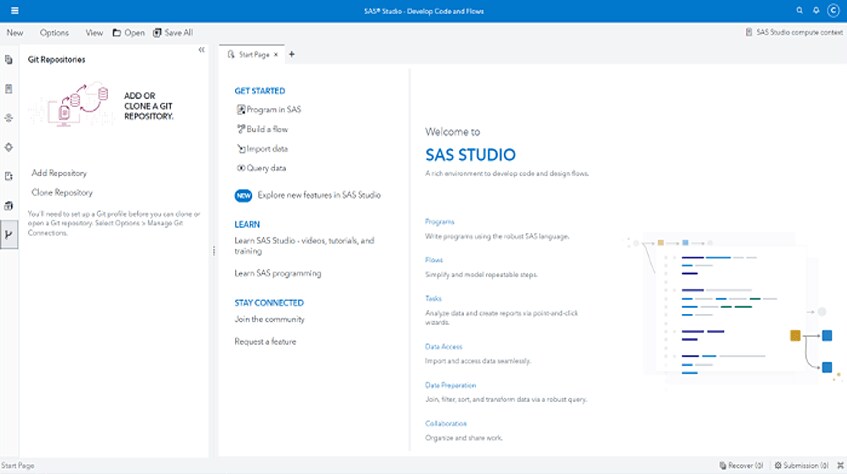Image resolution: width=847 pixels, height=474 pixels.
Task: Click the Collaboration link
Action: click(446, 424)
